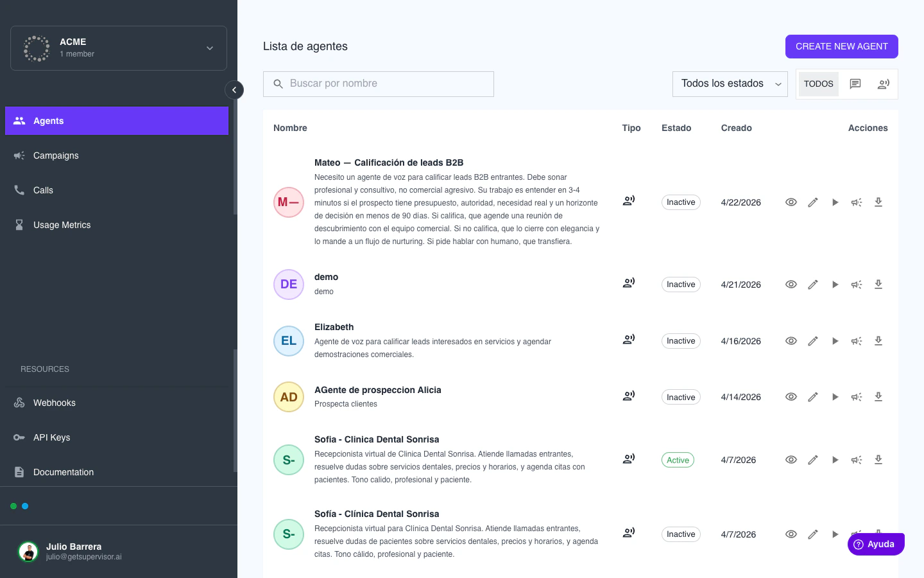The width and height of the screenshot is (924, 578).
Task: Create a new agent
Action: coord(842,46)
